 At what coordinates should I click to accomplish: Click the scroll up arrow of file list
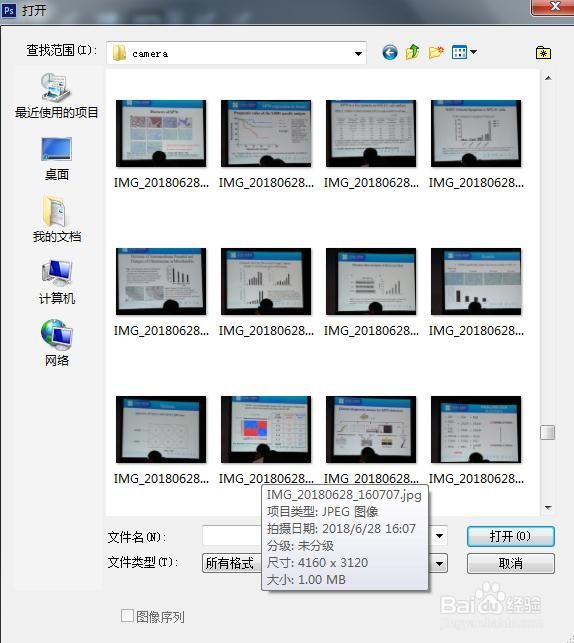(548, 78)
